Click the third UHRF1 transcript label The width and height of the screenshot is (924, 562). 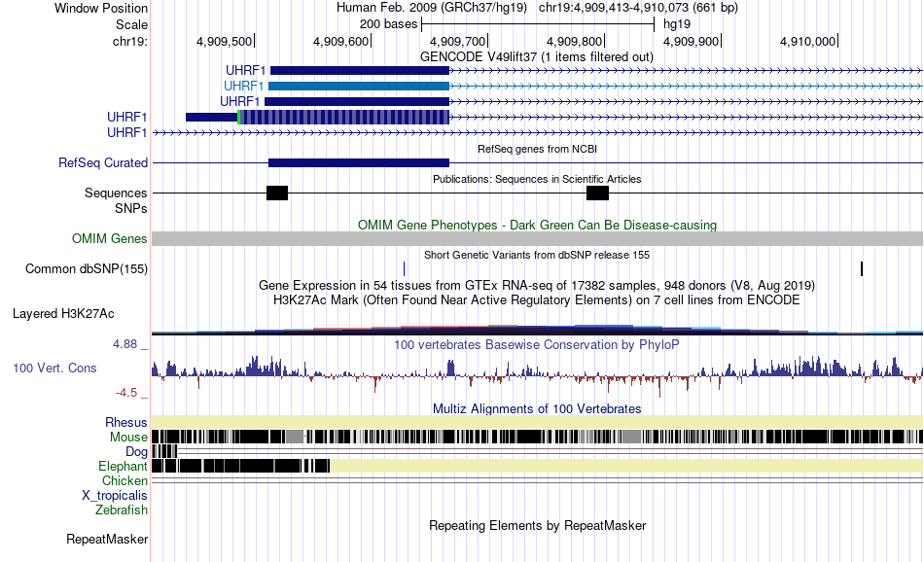click(x=240, y=101)
